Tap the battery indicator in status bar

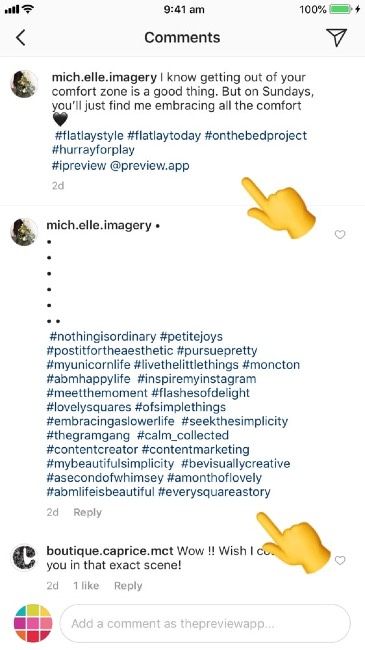click(341, 9)
